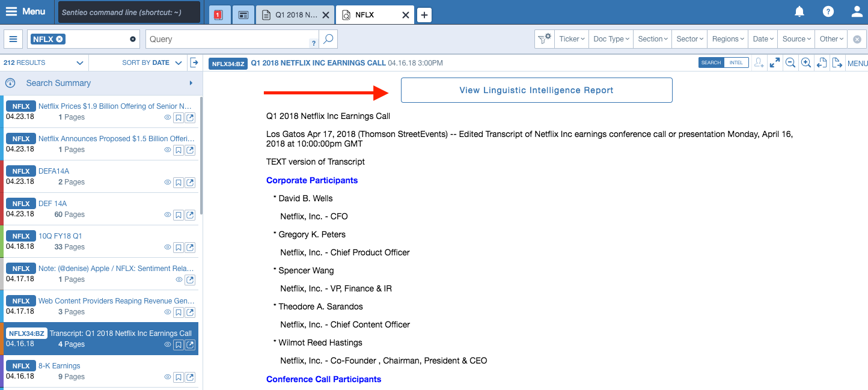This screenshot has width=868, height=390.
Task: View Linguistic Intelligence Report
Action: (536, 90)
